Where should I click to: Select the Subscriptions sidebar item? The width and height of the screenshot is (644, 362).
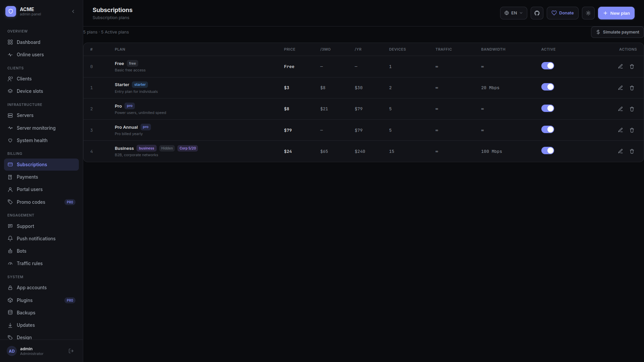pyautogui.click(x=41, y=165)
